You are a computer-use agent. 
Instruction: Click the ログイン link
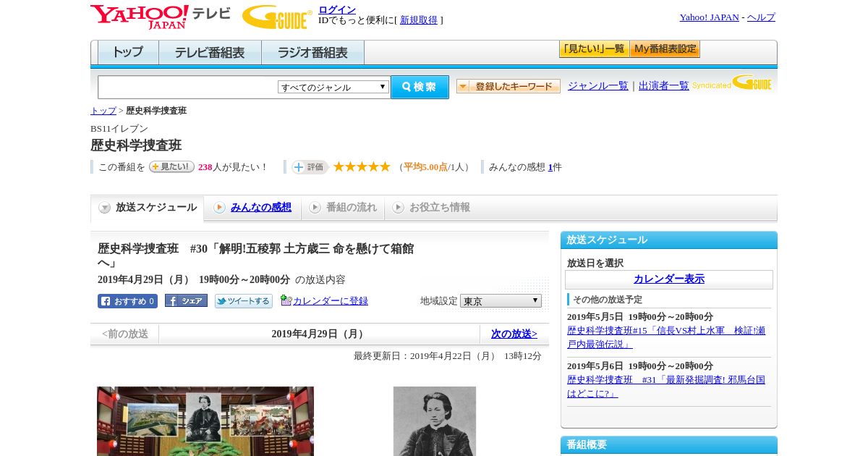pyautogui.click(x=337, y=9)
